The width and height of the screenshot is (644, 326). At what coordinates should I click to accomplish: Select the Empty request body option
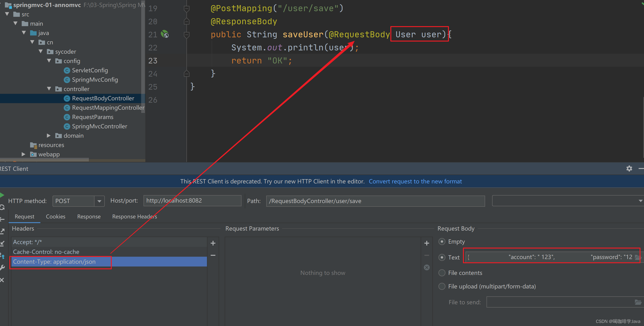(x=442, y=242)
